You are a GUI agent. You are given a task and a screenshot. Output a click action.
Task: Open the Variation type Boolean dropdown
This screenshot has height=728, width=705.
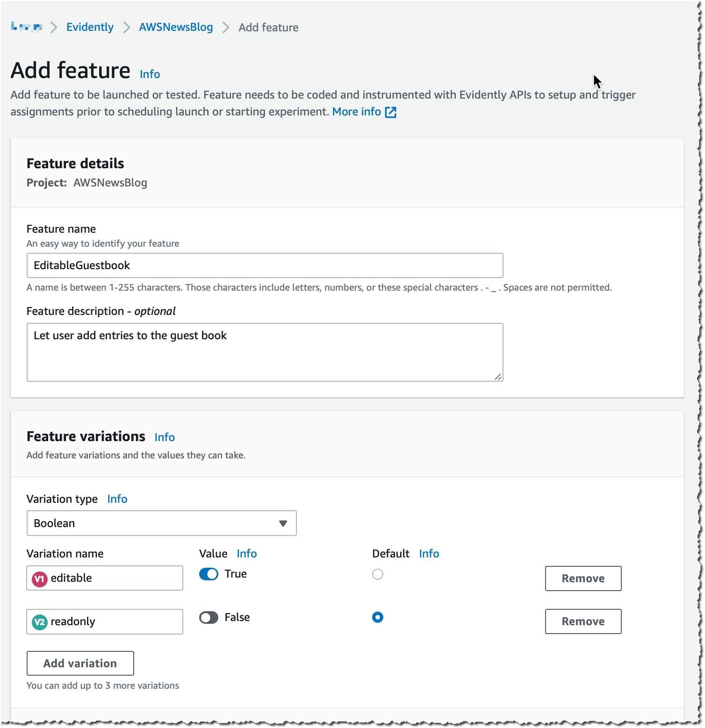point(162,523)
